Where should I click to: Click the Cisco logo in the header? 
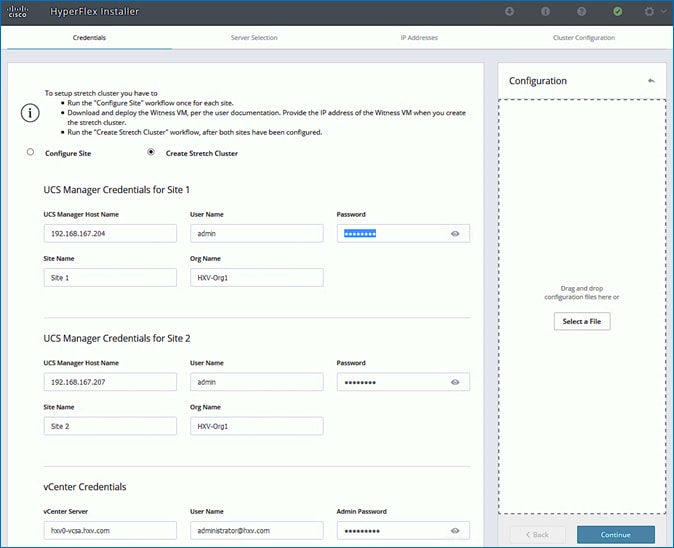tap(18, 12)
